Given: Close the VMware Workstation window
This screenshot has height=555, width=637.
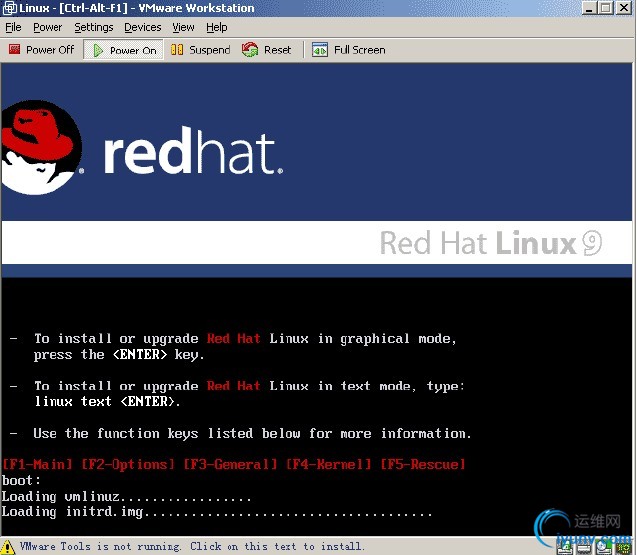Looking at the screenshot, I should point(624,8).
